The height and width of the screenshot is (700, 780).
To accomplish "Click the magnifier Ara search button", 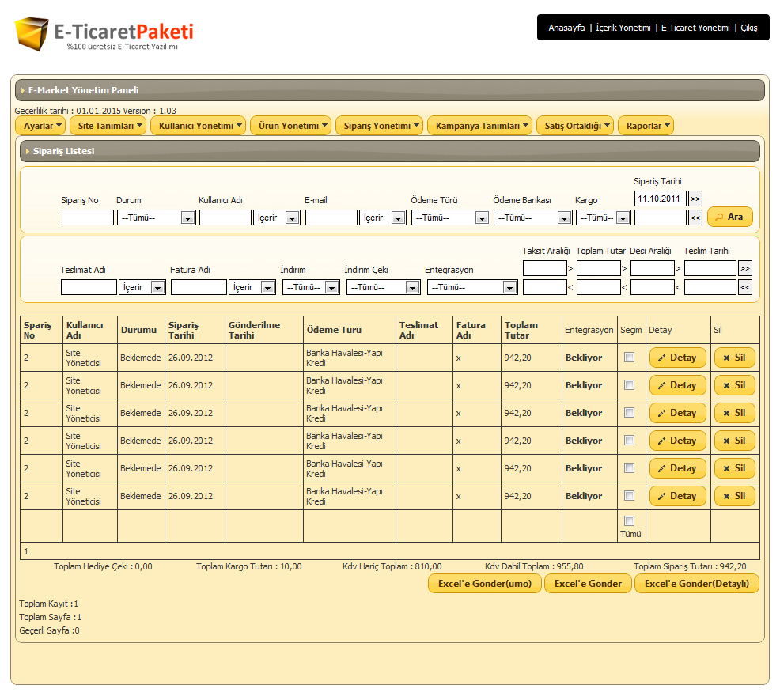I will (729, 217).
